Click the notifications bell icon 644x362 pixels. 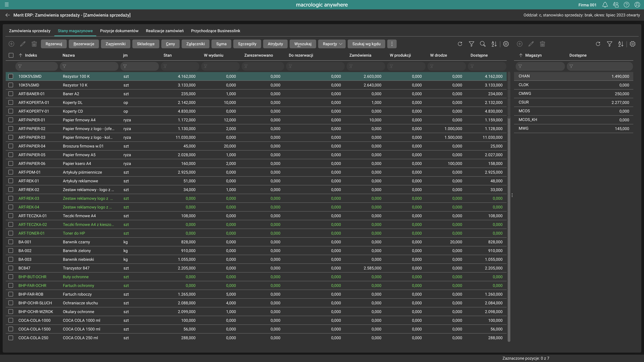pyautogui.click(x=605, y=5)
